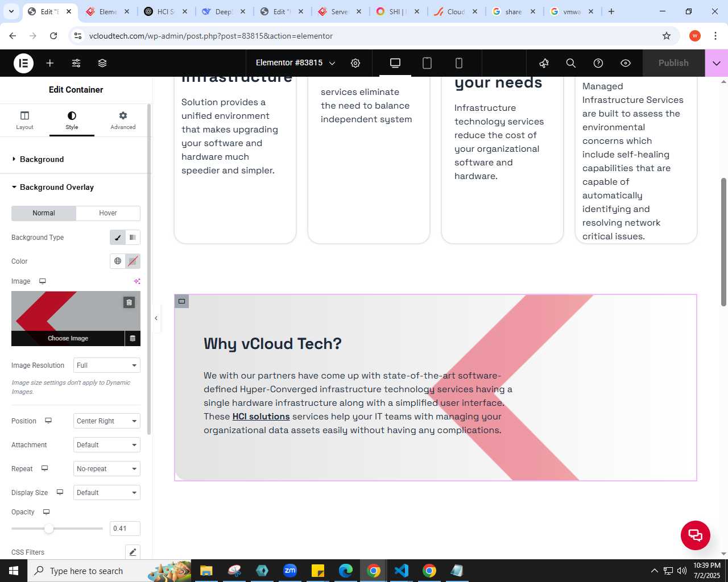Switch to the vmwa Google tab
This screenshot has width=728, height=582.
click(x=571, y=11)
